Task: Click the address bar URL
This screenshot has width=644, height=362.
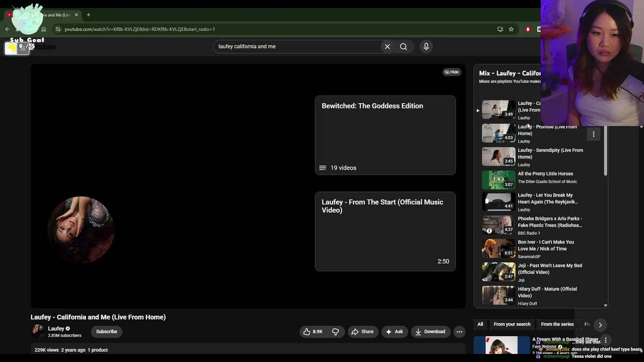Action: (140, 29)
